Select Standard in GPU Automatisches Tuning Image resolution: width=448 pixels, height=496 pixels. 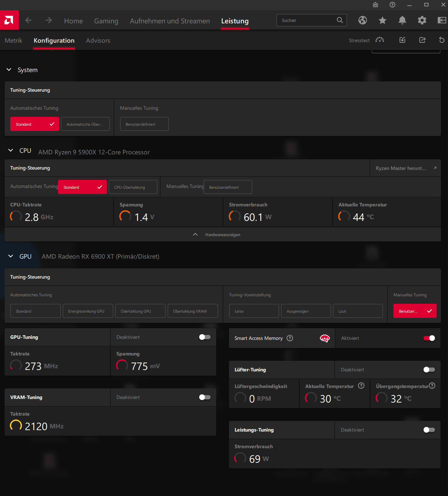click(35, 311)
